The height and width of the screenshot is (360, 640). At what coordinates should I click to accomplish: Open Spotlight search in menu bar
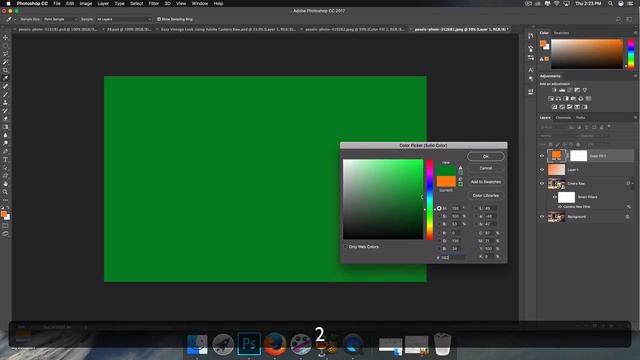click(x=610, y=3)
